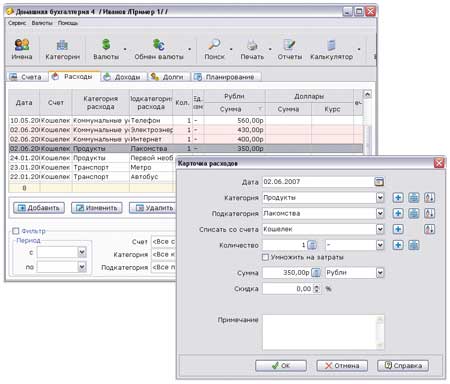Screen dimensions: 450x384
Task: Click the edit-list icon in Категория row
Action: [414, 198]
